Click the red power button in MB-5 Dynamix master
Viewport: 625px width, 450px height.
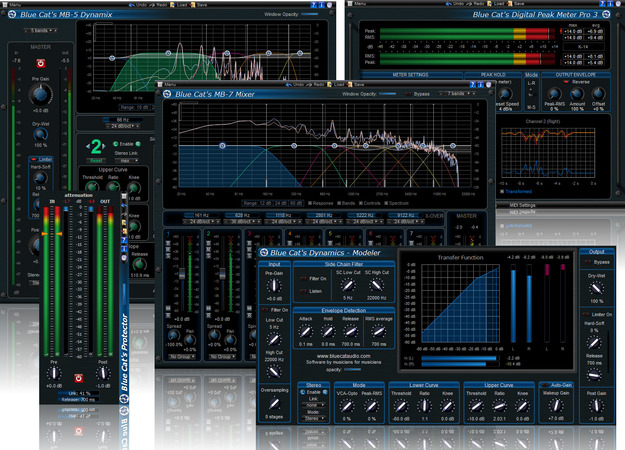tap(41, 63)
